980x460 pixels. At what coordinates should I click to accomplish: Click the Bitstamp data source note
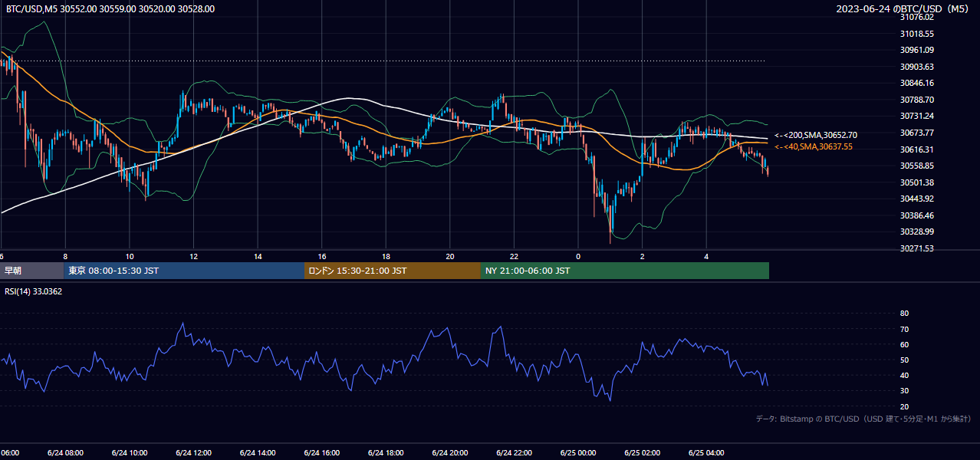click(x=863, y=419)
